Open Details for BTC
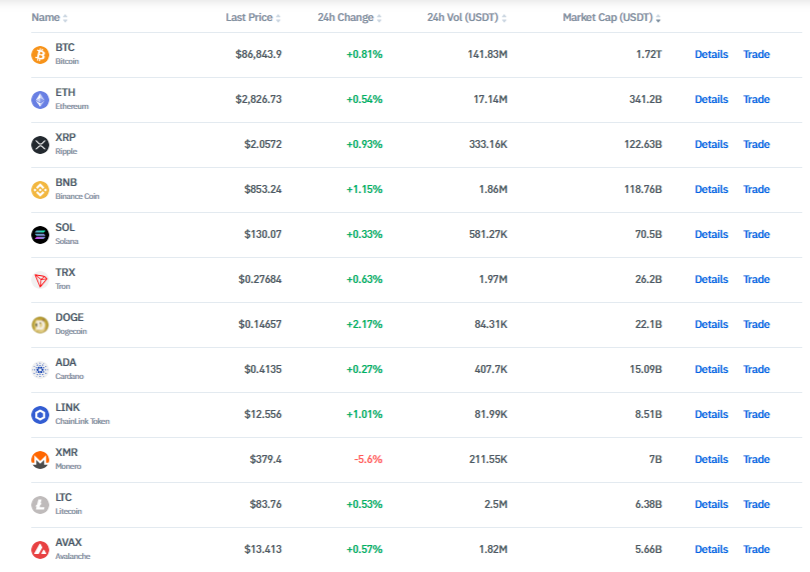This screenshot has width=810, height=572. tap(711, 54)
